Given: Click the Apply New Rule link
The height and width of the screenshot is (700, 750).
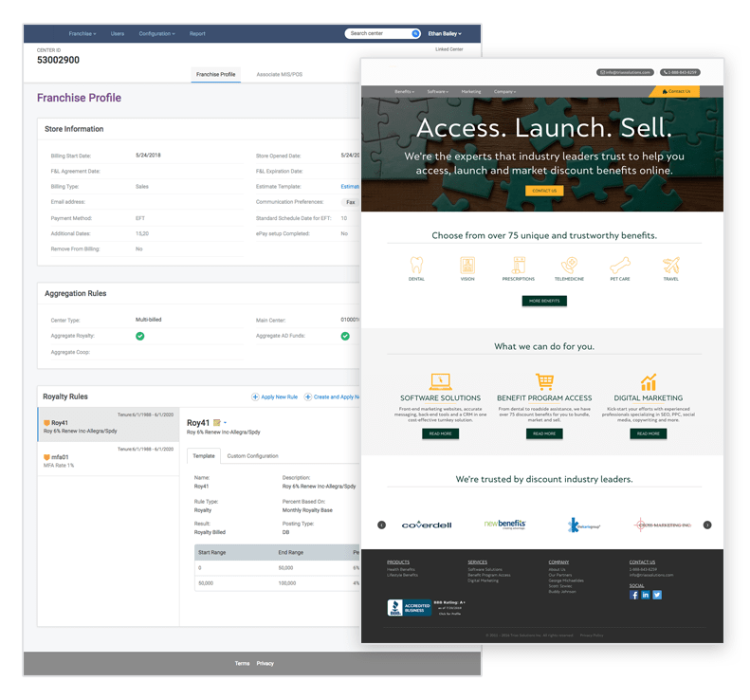Looking at the screenshot, I should click(x=280, y=396).
